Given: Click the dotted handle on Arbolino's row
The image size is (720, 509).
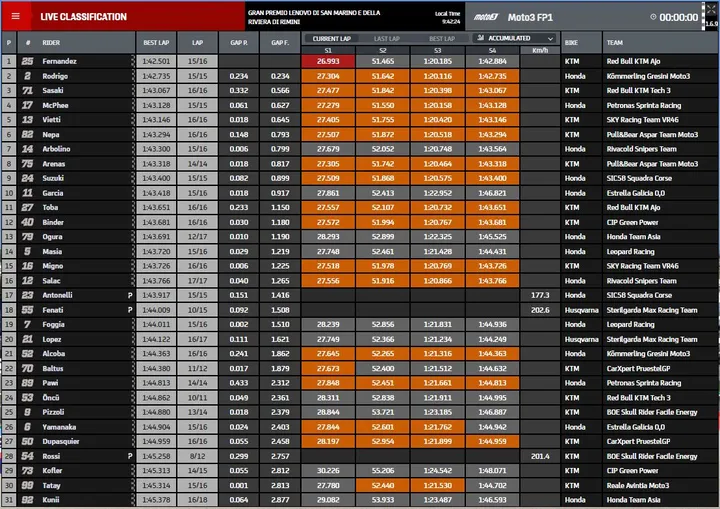Looking at the screenshot, I should pyautogui.click(x=133, y=149).
